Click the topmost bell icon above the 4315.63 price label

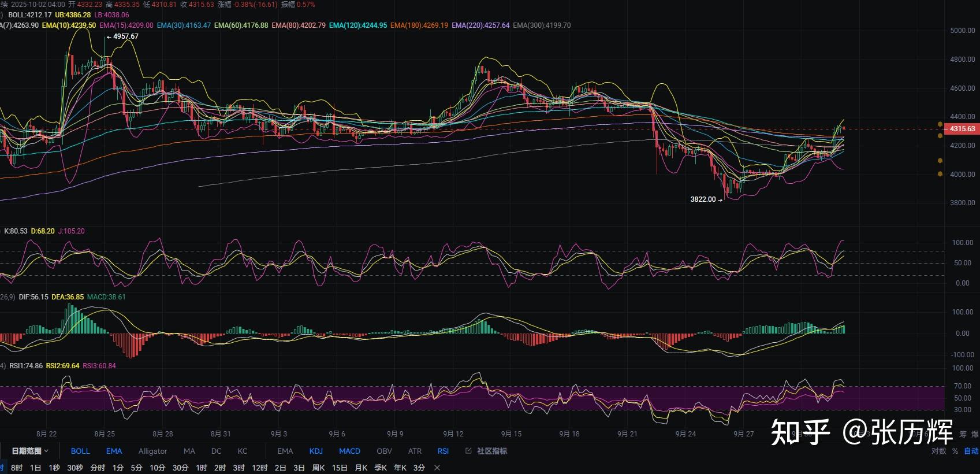click(x=940, y=124)
